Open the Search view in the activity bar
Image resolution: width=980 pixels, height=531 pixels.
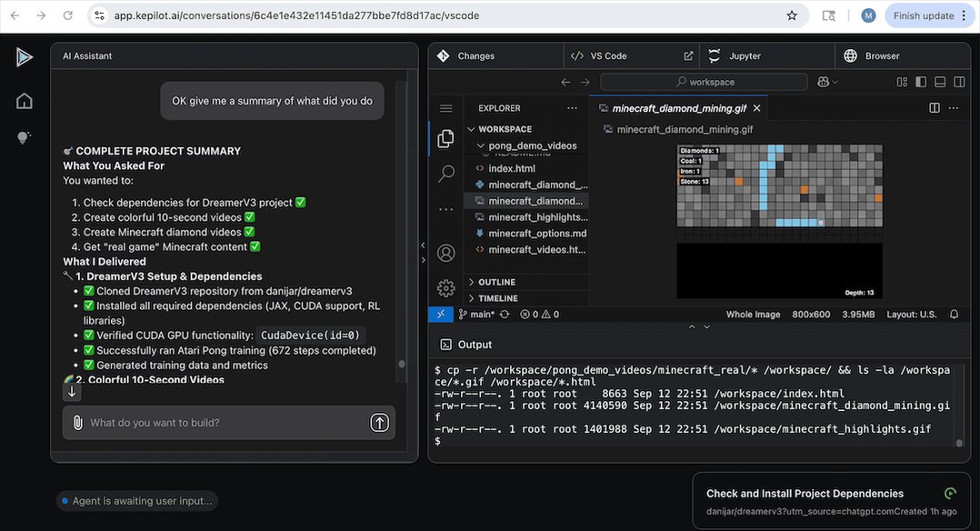coord(446,174)
